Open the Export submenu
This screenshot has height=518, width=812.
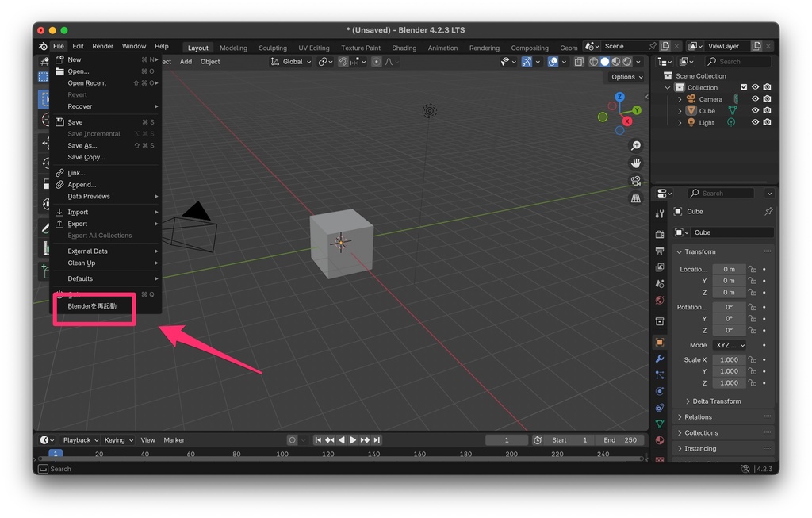coord(75,224)
